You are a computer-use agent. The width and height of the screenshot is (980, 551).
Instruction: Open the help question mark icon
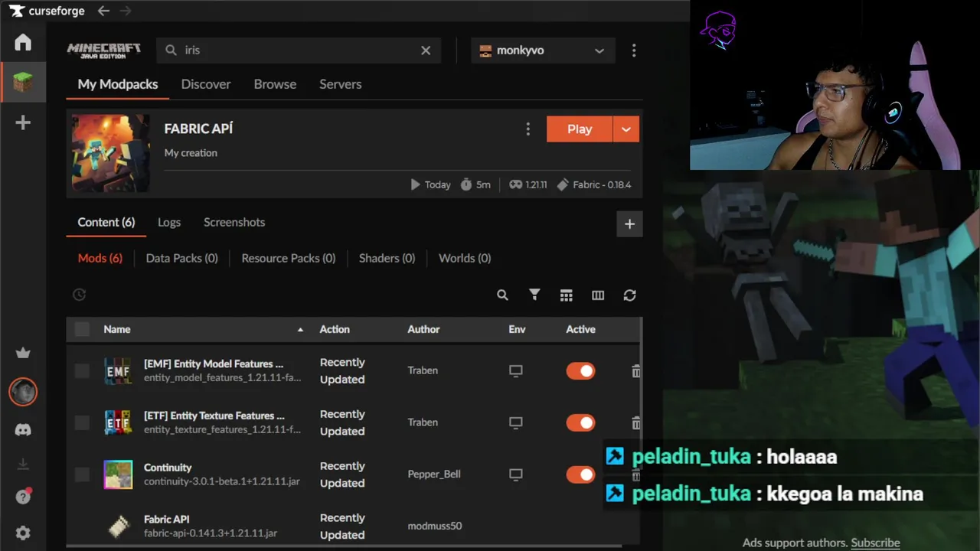(x=23, y=497)
